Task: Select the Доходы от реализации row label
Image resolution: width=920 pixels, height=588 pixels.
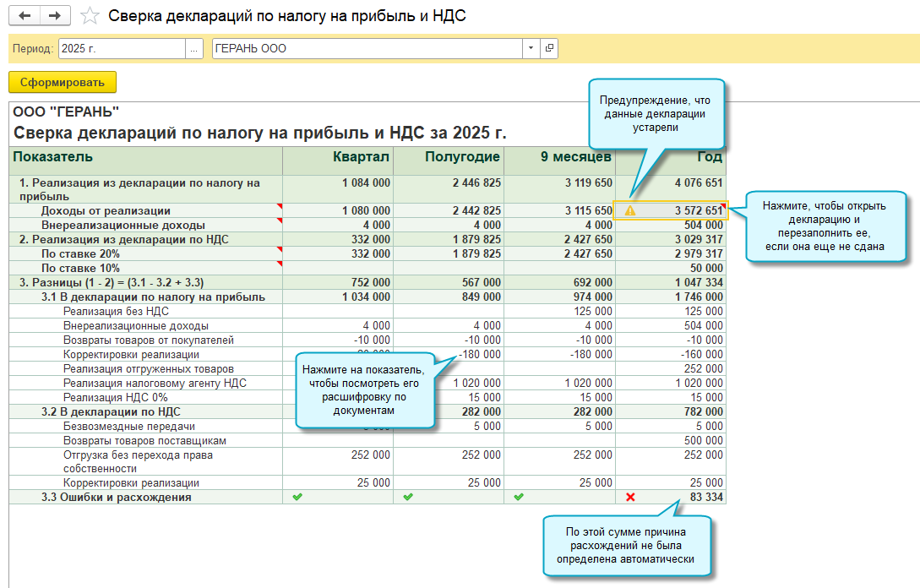Action: coord(106,211)
